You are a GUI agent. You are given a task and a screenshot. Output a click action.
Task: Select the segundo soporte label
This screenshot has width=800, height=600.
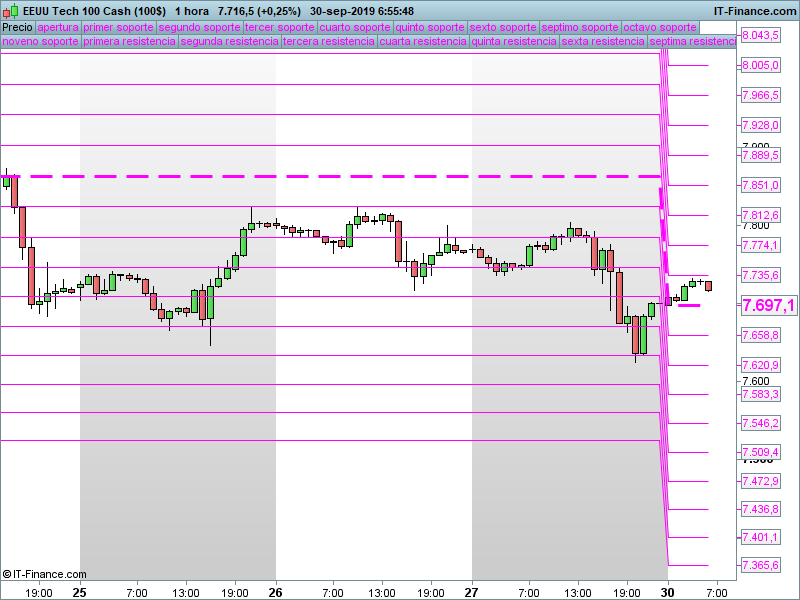[x=199, y=28]
